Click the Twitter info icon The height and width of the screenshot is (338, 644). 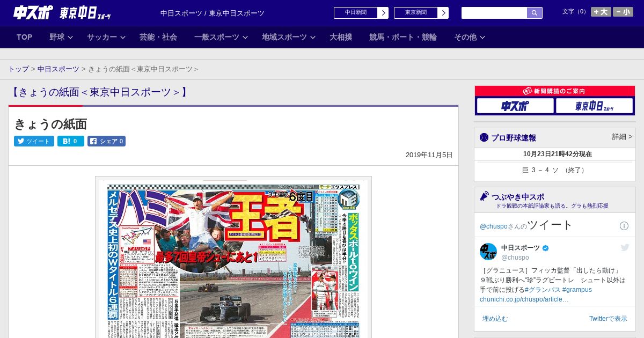[624, 226]
